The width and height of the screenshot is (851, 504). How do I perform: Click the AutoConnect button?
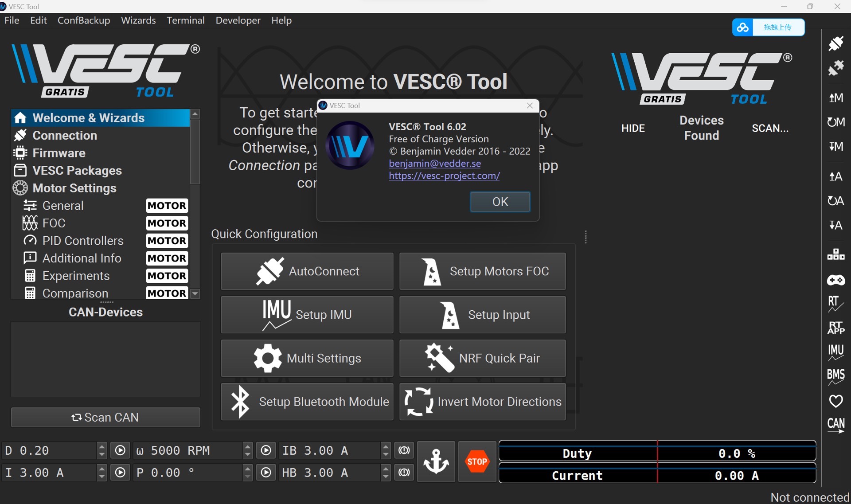(x=307, y=271)
